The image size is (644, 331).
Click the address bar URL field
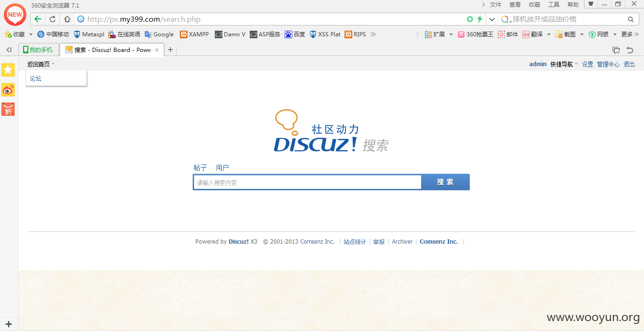click(269, 19)
